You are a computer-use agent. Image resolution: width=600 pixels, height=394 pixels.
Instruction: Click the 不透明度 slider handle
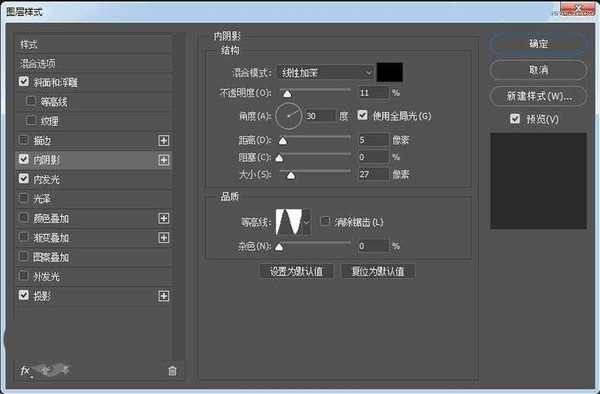(287, 94)
